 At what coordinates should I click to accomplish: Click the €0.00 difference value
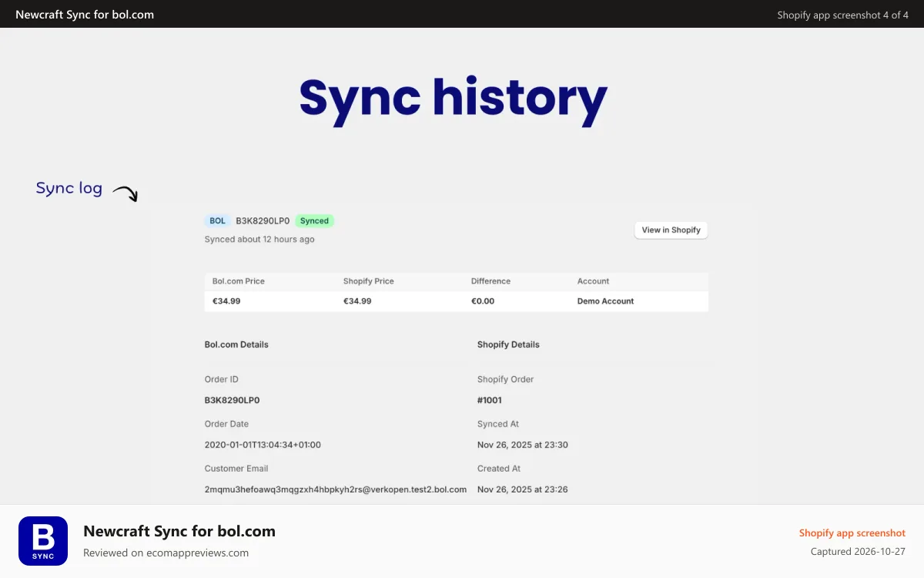(483, 301)
